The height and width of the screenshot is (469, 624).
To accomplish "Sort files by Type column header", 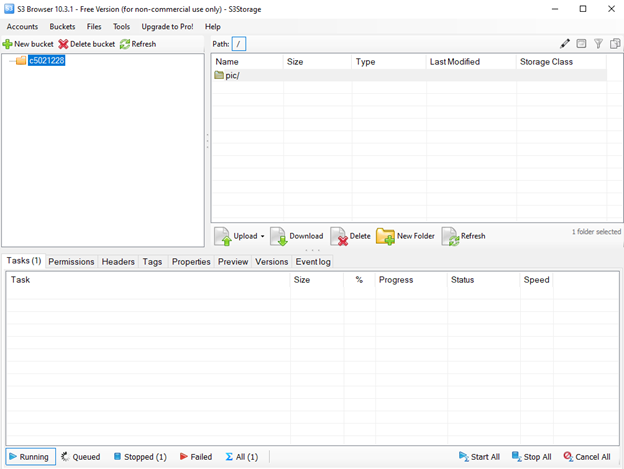I will click(x=389, y=62).
